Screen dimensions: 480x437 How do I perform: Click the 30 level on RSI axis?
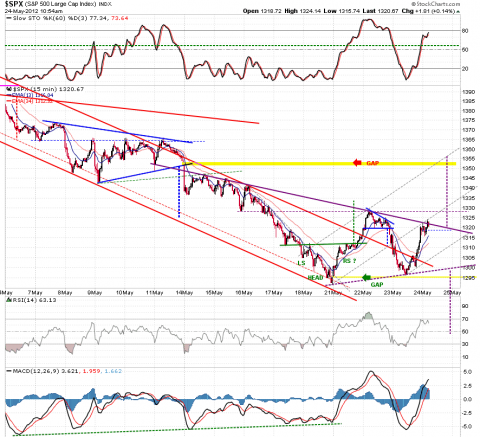[x=465, y=344]
